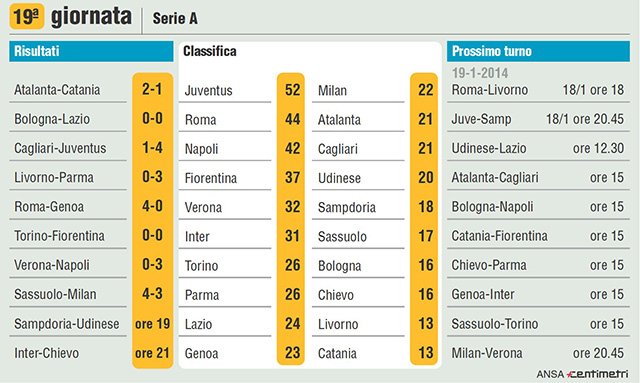Click the Classifica heading
This screenshot has width=640, height=383.
pyautogui.click(x=209, y=51)
